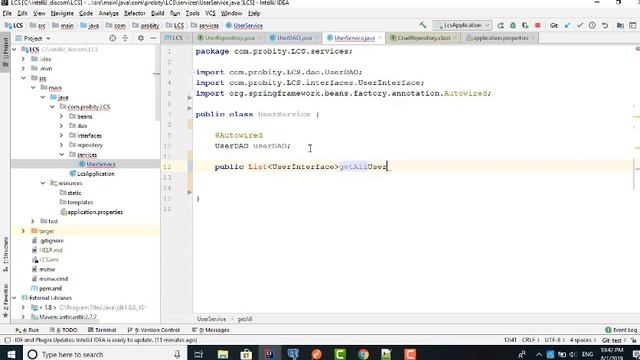Open File Explorer from taskbar
The height and width of the screenshot is (360, 640).
(x=223, y=354)
